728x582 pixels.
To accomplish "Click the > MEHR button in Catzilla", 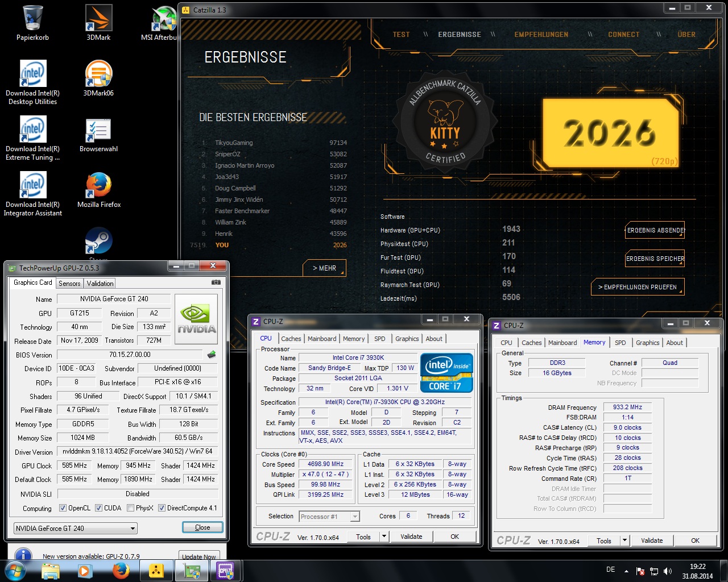I will tap(324, 268).
